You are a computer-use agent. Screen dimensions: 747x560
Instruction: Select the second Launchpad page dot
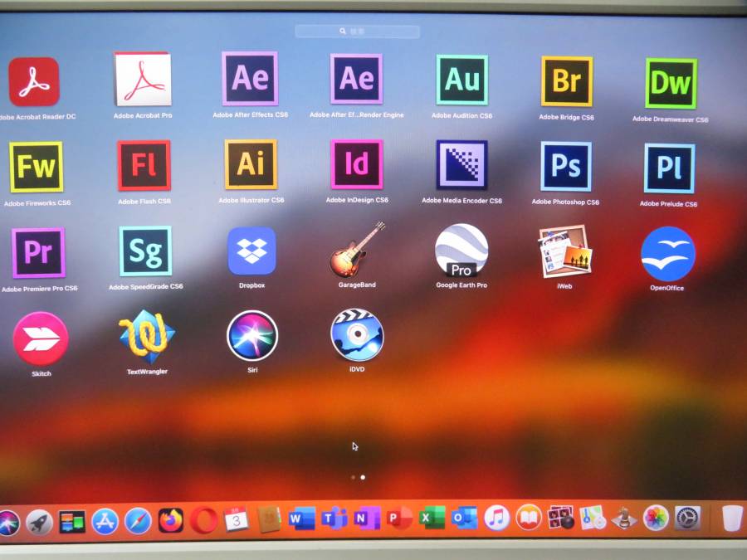pyautogui.click(x=363, y=477)
